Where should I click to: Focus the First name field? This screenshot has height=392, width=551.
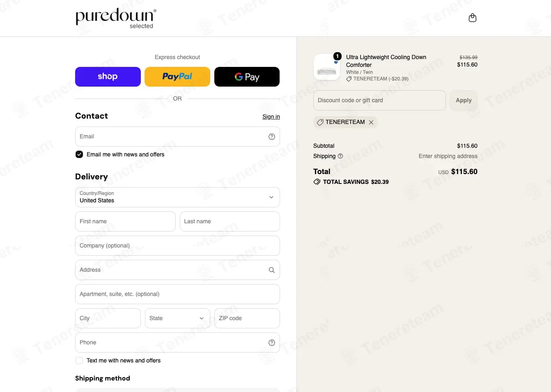(125, 222)
